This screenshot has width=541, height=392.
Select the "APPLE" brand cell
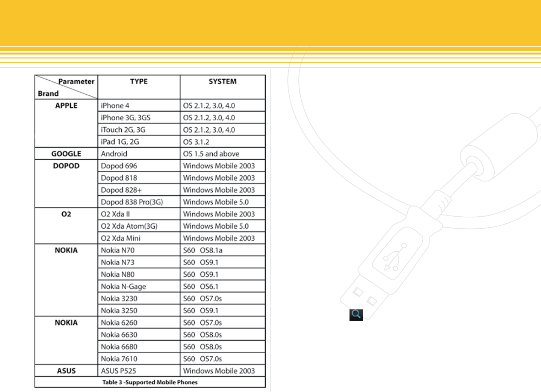point(66,124)
